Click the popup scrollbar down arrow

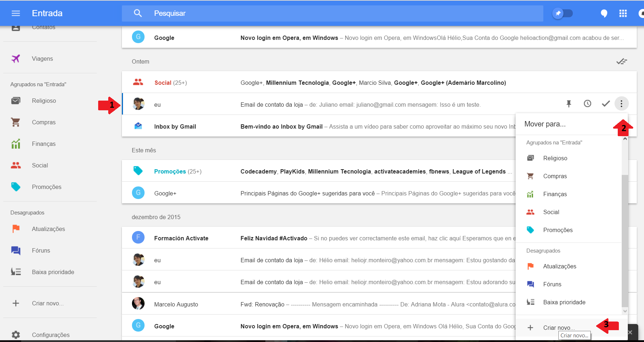tap(625, 311)
